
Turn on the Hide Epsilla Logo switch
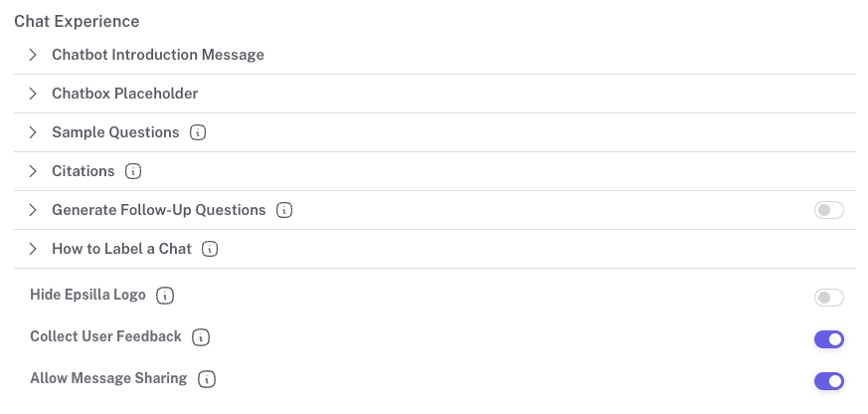click(828, 298)
